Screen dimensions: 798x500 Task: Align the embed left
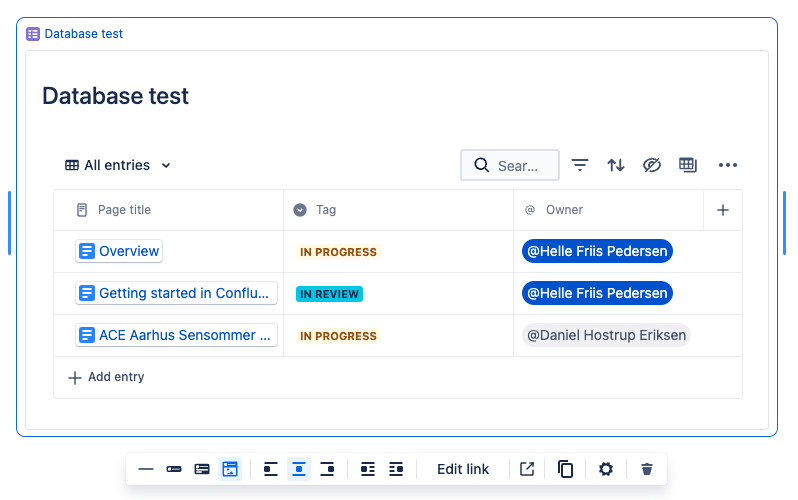tap(270, 469)
